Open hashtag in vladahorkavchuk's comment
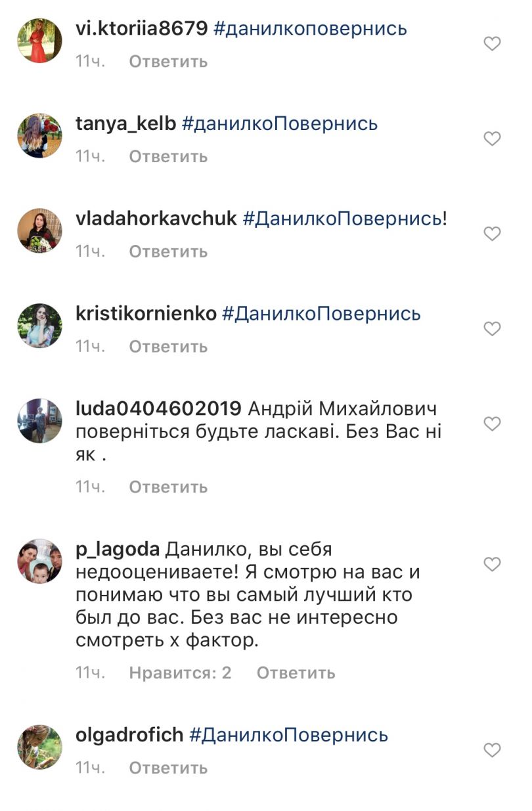Viewport: 532px width, 811px height. pyautogui.click(x=342, y=219)
